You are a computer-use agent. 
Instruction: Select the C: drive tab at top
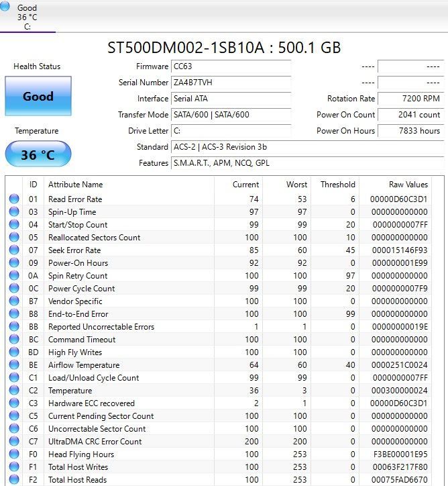(27, 16)
